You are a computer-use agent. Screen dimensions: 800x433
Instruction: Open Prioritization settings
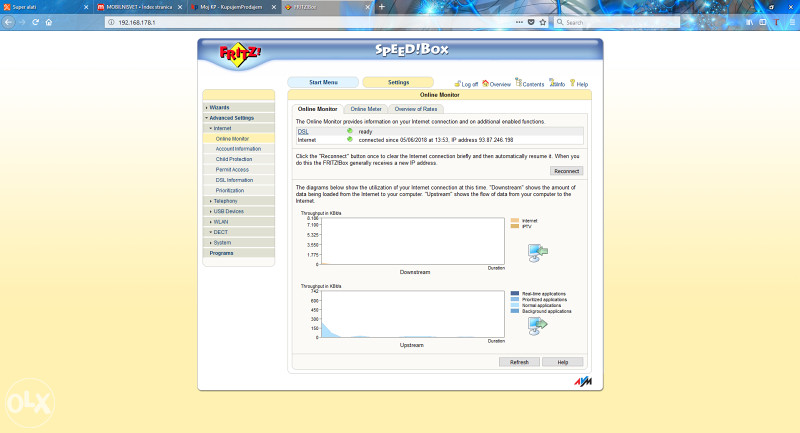coord(239,190)
